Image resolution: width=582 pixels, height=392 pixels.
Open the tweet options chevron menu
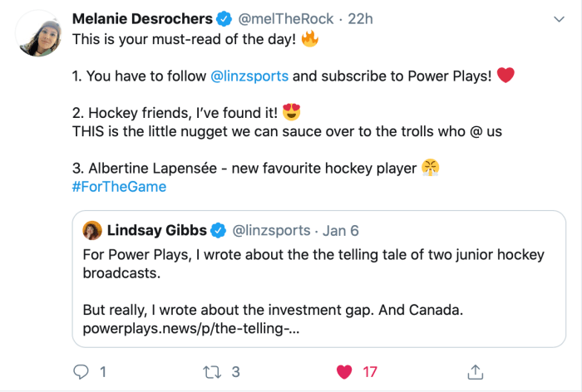click(555, 18)
